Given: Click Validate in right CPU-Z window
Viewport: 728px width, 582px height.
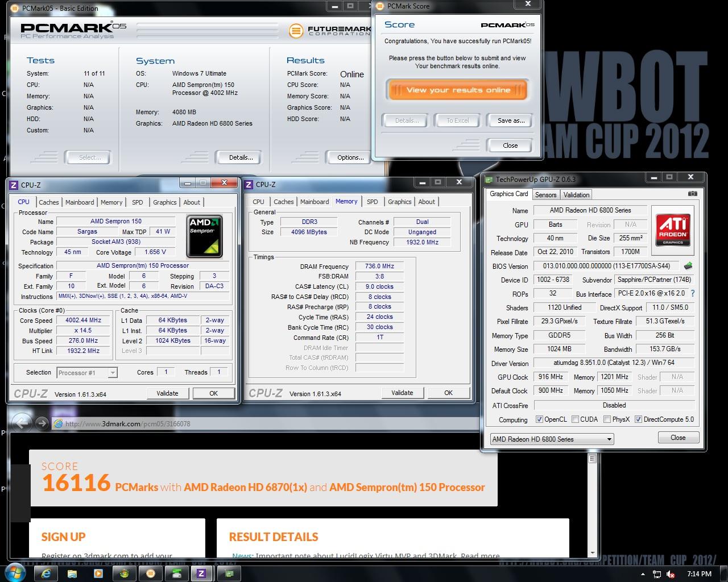Looking at the screenshot, I should click(402, 393).
